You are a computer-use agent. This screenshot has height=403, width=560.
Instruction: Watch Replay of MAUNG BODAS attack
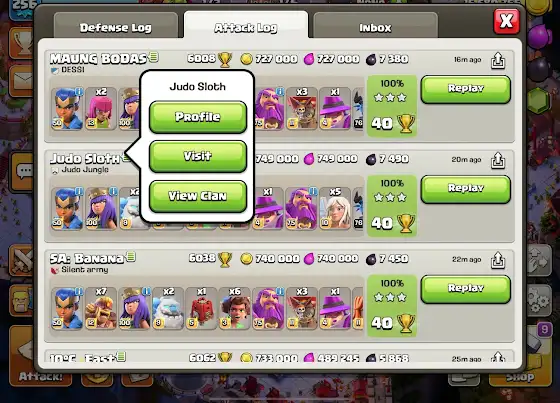(x=466, y=89)
